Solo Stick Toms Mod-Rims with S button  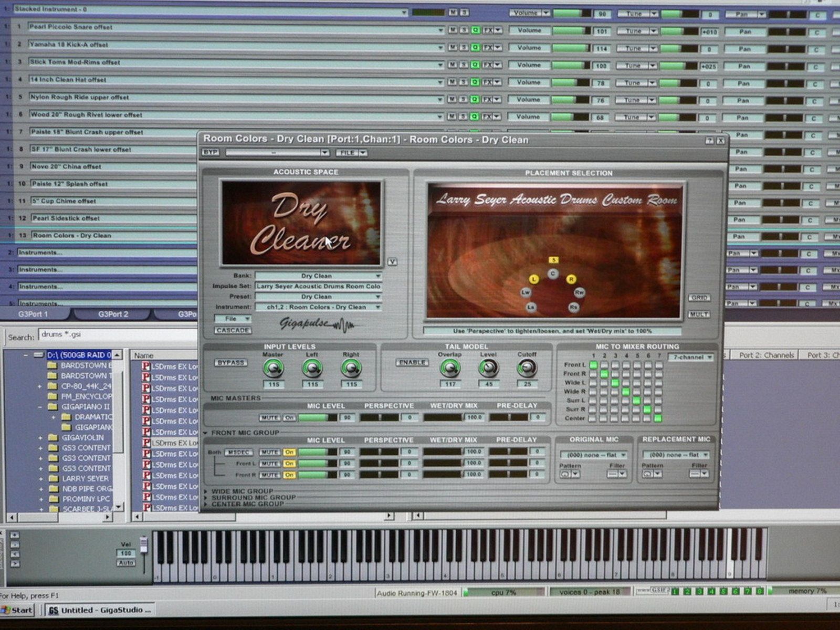(x=464, y=65)
